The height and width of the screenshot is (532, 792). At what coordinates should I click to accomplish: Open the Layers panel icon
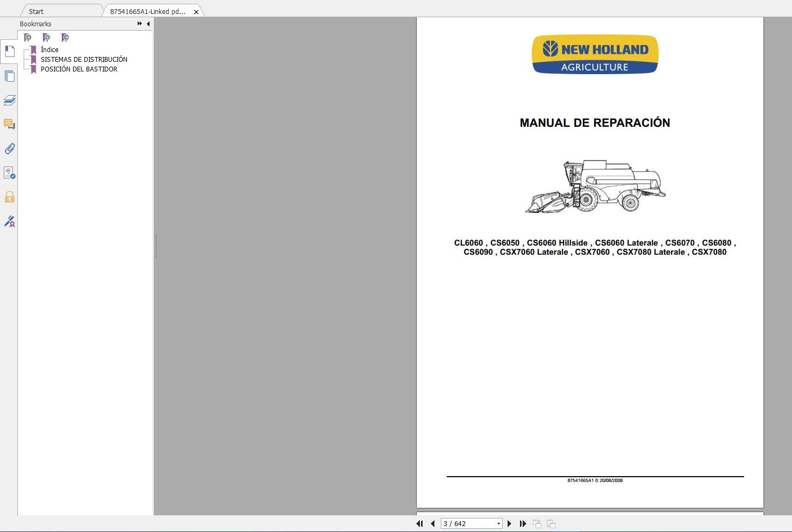click(x=9, y=100)
